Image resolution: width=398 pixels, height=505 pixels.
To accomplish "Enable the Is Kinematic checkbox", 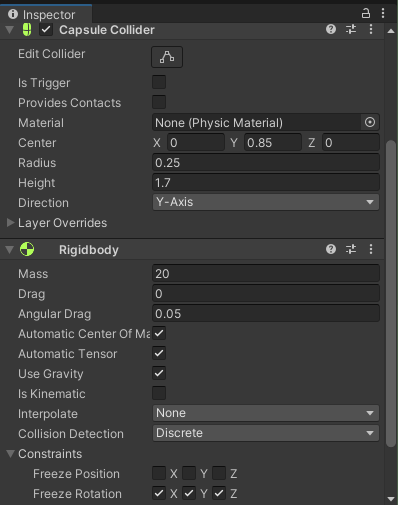I will tap(159, 393).
